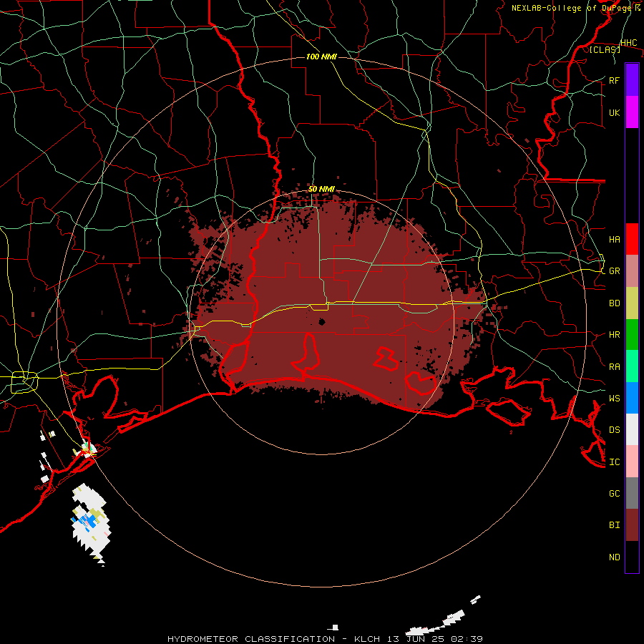This screenshot has height=644, width=644.
Task: Click the WS legend label
Action: (615, 398)
